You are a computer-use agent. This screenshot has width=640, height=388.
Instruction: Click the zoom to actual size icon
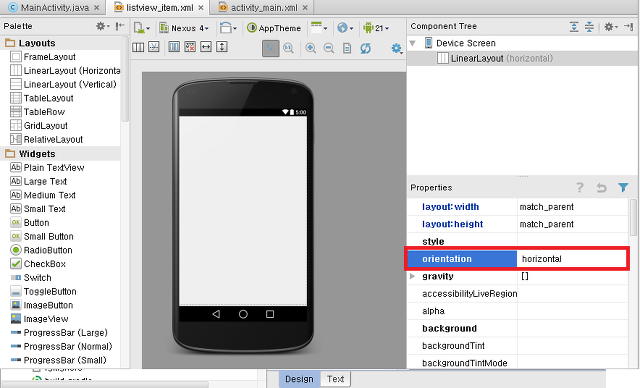pyautogui.click(x=289, y=49)
